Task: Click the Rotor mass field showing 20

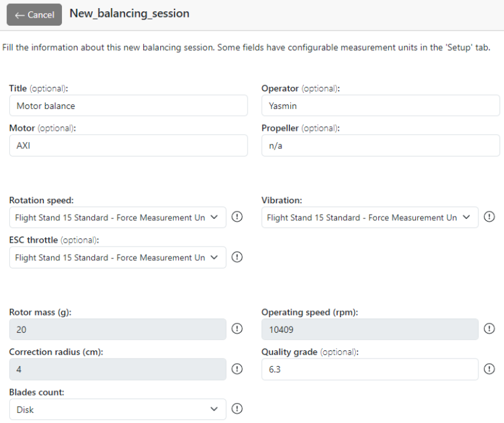Action: tap(118, 329)
